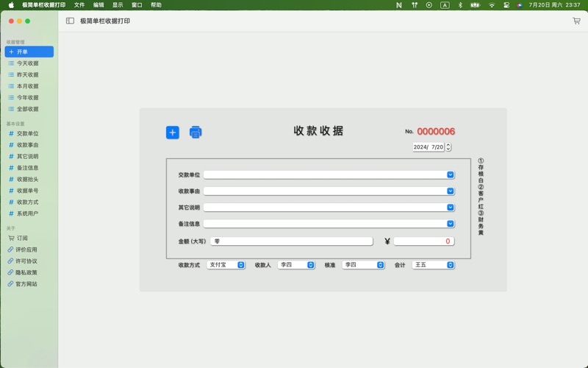The width and height of the screenshot is (588, 368).
Task: Click the date stepper arrows
Action: [448, 147]
